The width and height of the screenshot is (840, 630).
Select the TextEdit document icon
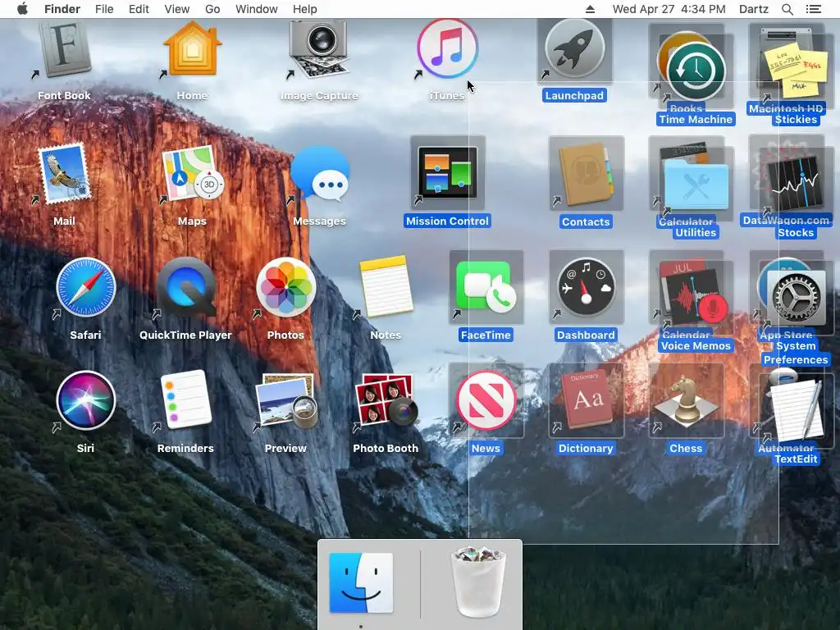796,410
